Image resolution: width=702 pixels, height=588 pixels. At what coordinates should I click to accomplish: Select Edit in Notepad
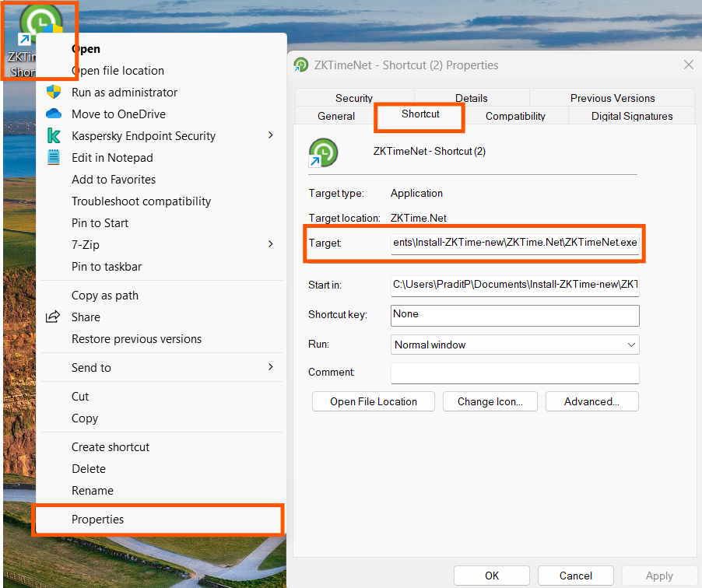click(x=161, y=158)
